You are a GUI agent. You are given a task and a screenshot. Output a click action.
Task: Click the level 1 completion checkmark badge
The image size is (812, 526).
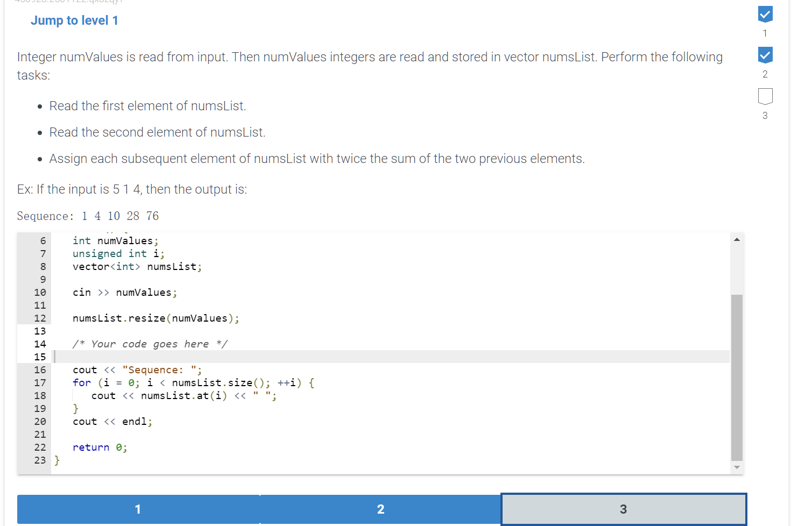pyautogui.click(x=765, y=15)
